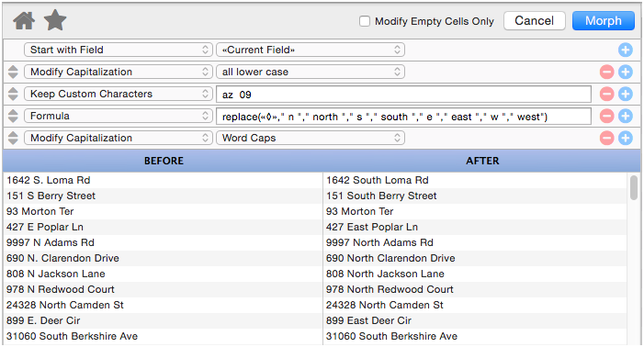Open the Word Caps option dropdown

coord(311,138)
